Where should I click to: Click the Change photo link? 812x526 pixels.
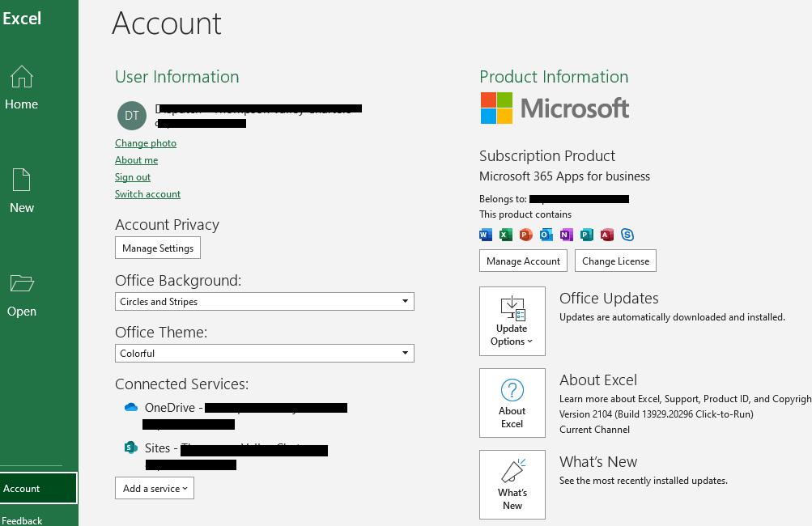146,143
